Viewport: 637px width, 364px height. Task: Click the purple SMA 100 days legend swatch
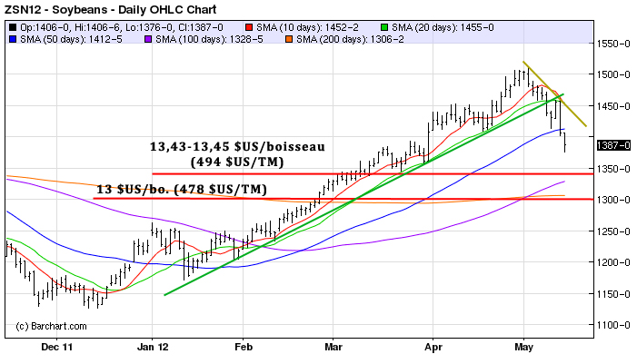145,39
